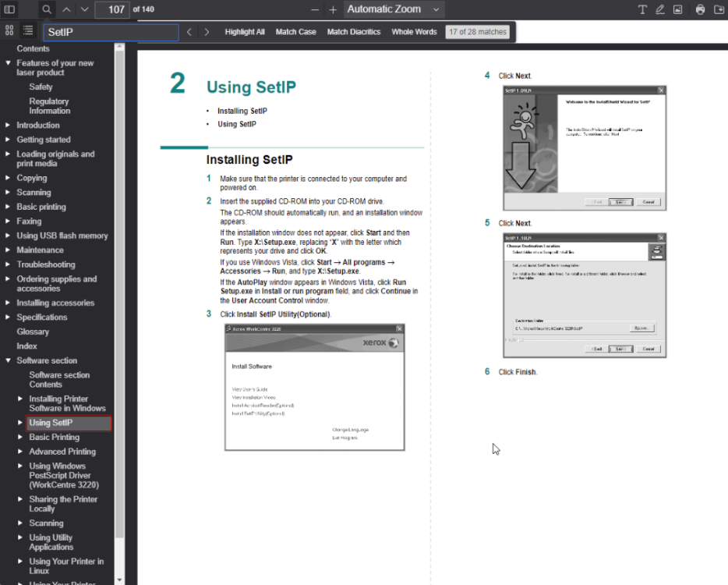
Task: Open Loading originals and print media
Action: click(x=55, y=158)
